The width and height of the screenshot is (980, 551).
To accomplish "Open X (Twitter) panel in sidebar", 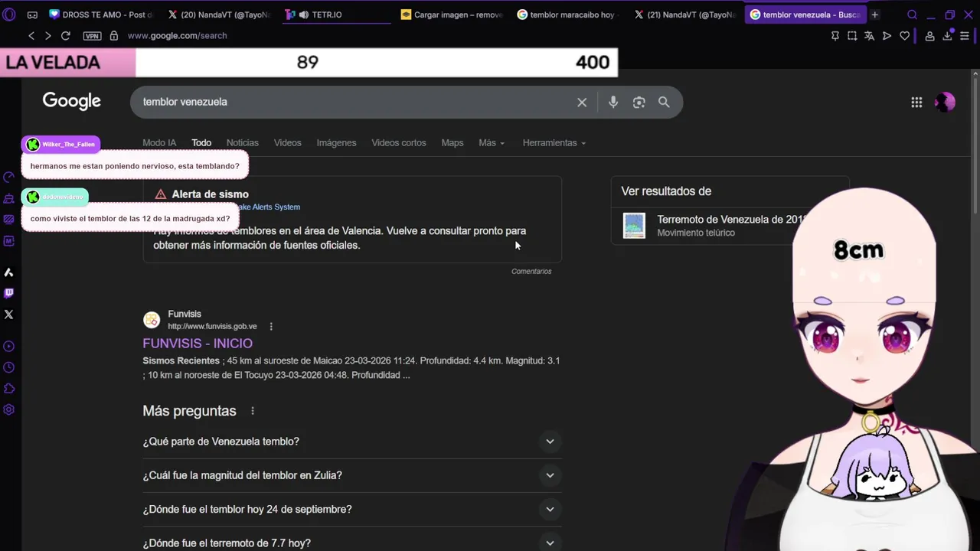I will point(9,315).
